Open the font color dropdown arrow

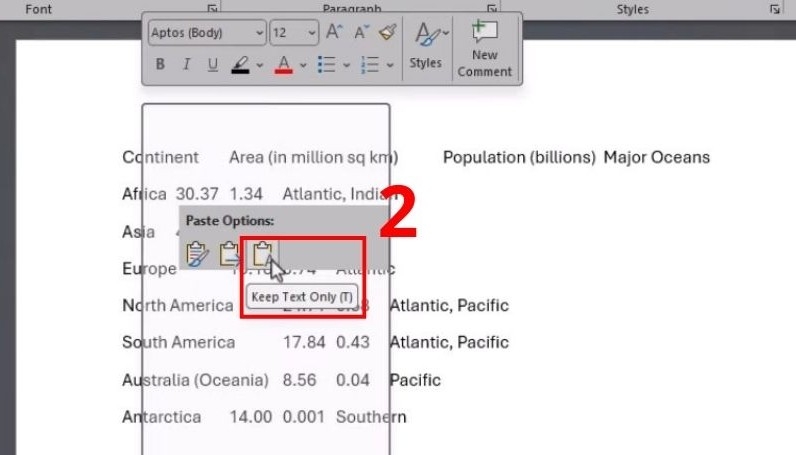click(303, 65)
